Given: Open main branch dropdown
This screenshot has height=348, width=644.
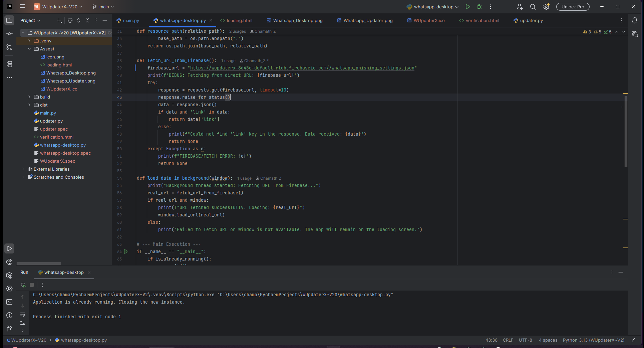Looking at the screenshot, I should click(103, 7).
